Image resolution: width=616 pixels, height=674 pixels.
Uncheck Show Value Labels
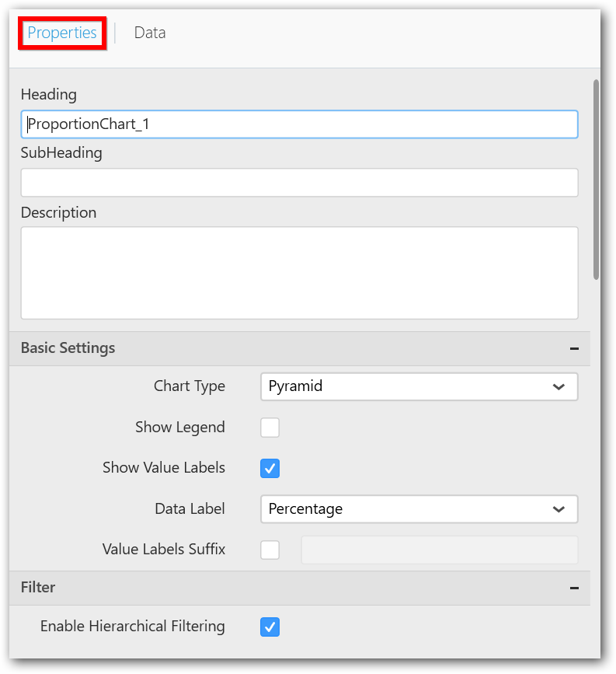[270, 469]
